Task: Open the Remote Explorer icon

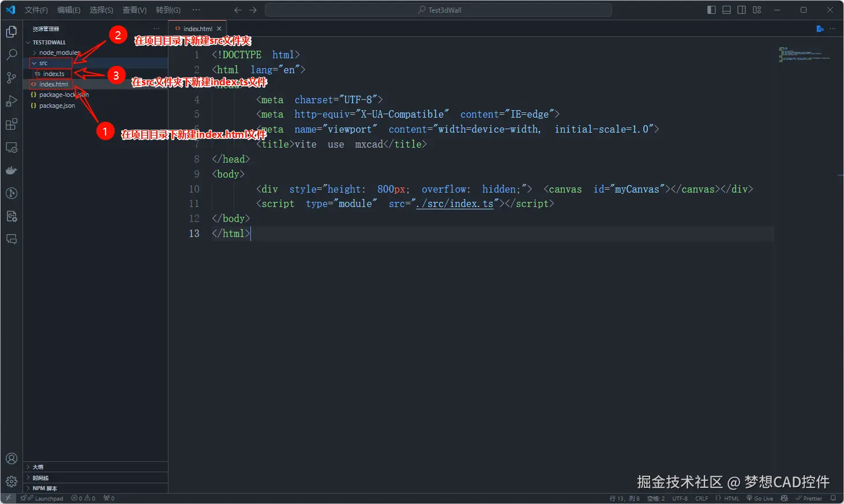Action: (12, 147)
